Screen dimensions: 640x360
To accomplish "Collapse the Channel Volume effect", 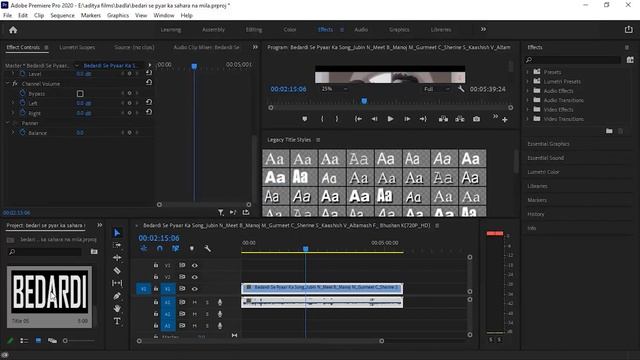I will tap(7, 84).
